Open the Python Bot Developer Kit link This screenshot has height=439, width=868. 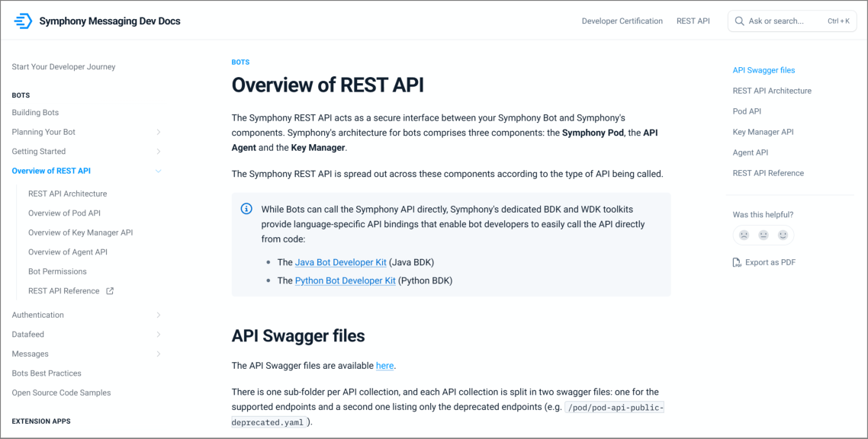pos(346,280)
